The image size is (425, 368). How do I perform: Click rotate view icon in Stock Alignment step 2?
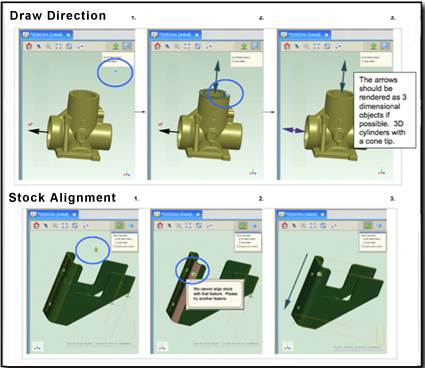(x=199, y=225)
